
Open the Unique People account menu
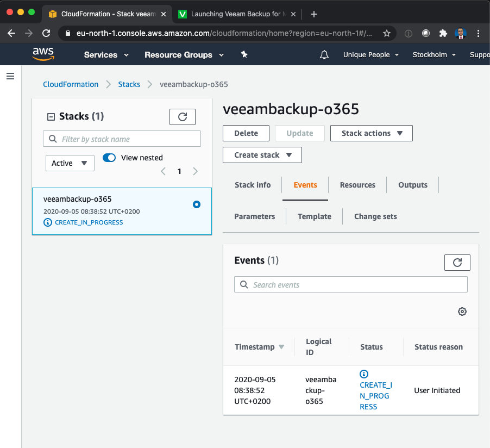click(371, 55)
